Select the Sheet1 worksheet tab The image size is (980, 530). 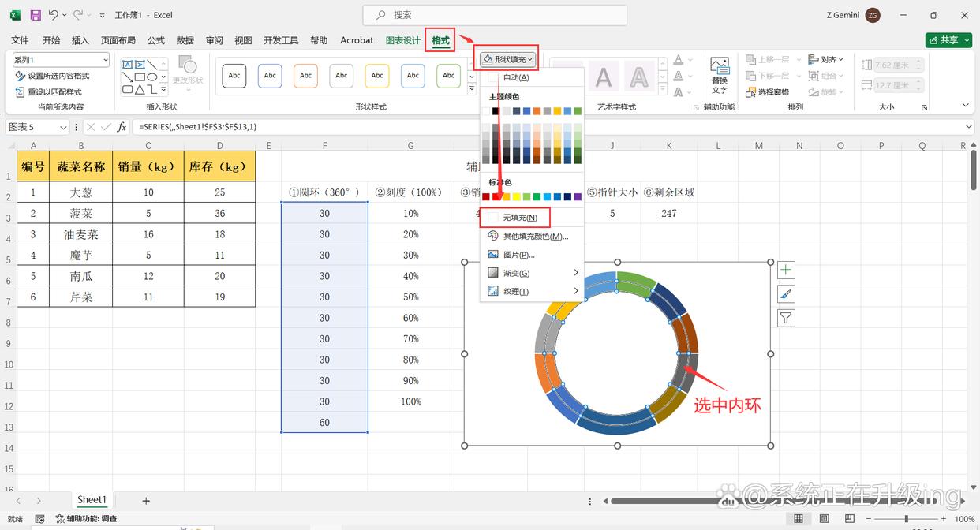click(x=92, y=499)
